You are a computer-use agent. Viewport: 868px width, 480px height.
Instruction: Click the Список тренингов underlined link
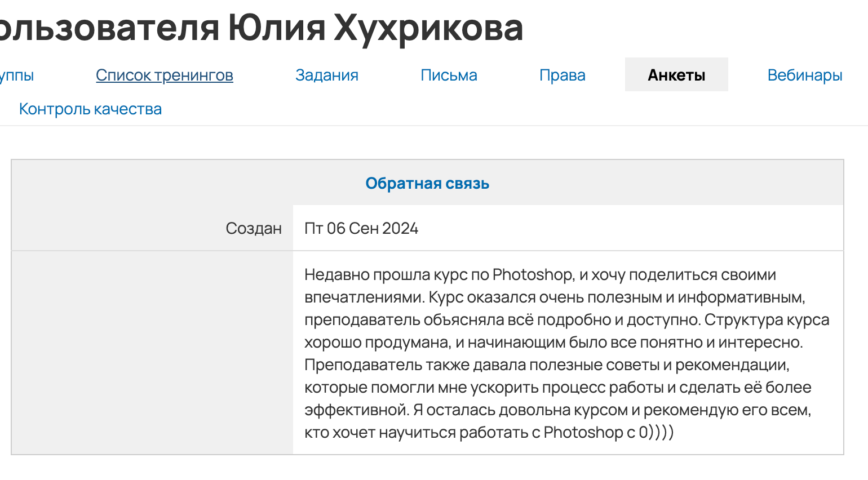pyautogui.click(x=165, y=74)
